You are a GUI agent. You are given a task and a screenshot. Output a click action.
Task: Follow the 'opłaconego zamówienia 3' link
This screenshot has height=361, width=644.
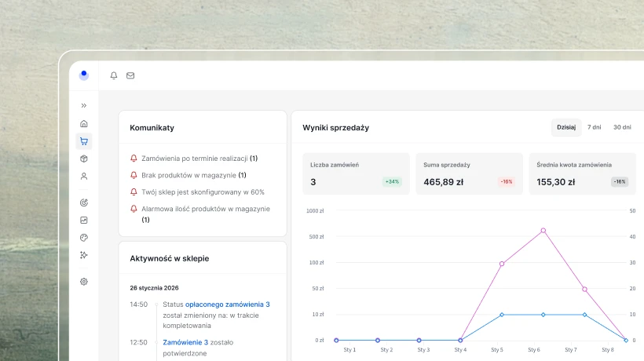coord(228,304)
